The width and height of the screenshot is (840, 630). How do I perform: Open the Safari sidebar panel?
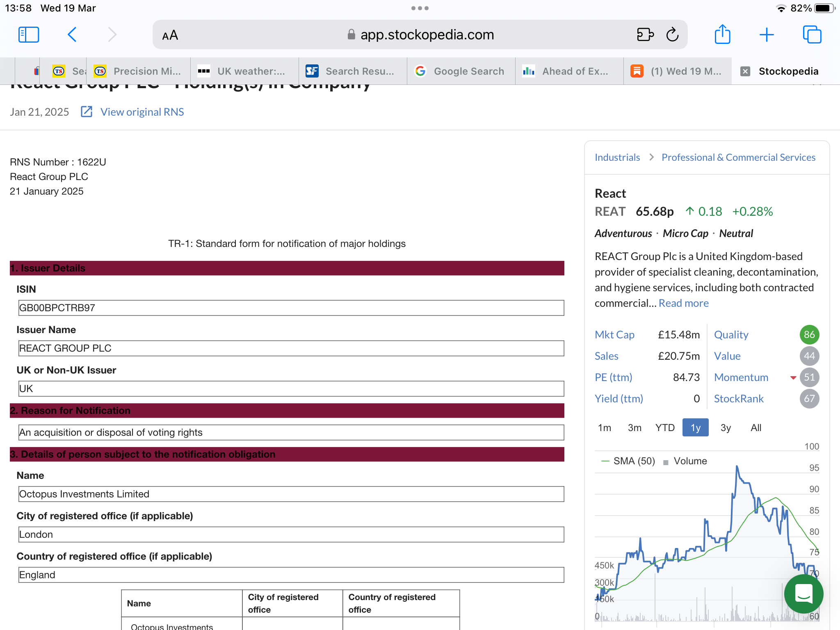coord(29,35)
